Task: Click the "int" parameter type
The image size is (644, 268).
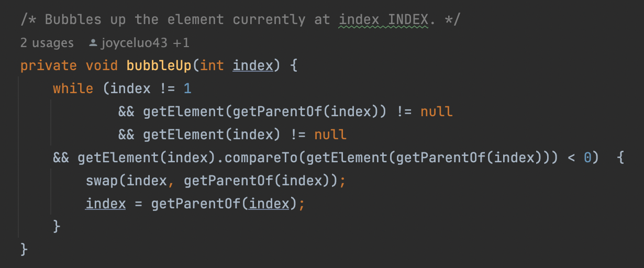Action: pyautogui.click(x=212, y=66)
